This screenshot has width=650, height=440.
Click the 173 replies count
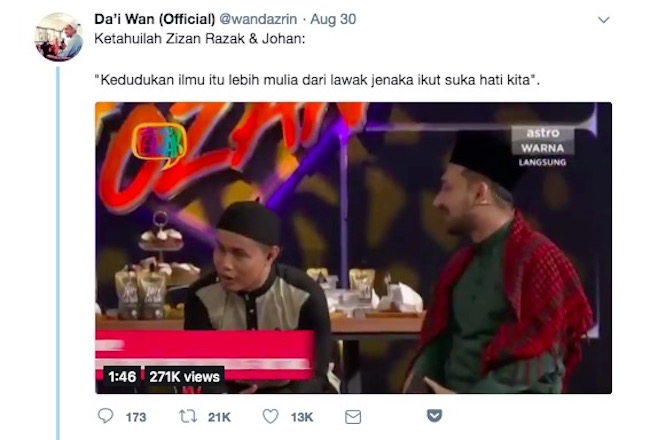136,417
